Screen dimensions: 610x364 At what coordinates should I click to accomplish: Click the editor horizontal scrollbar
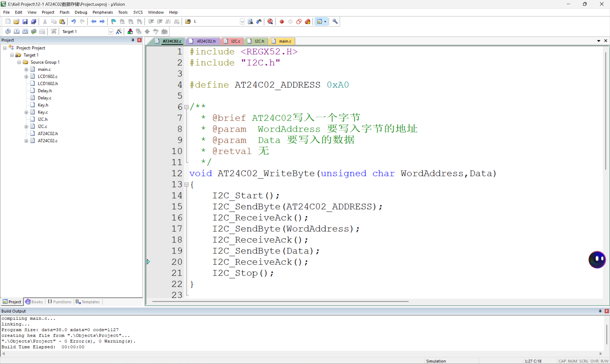(280, 301)
